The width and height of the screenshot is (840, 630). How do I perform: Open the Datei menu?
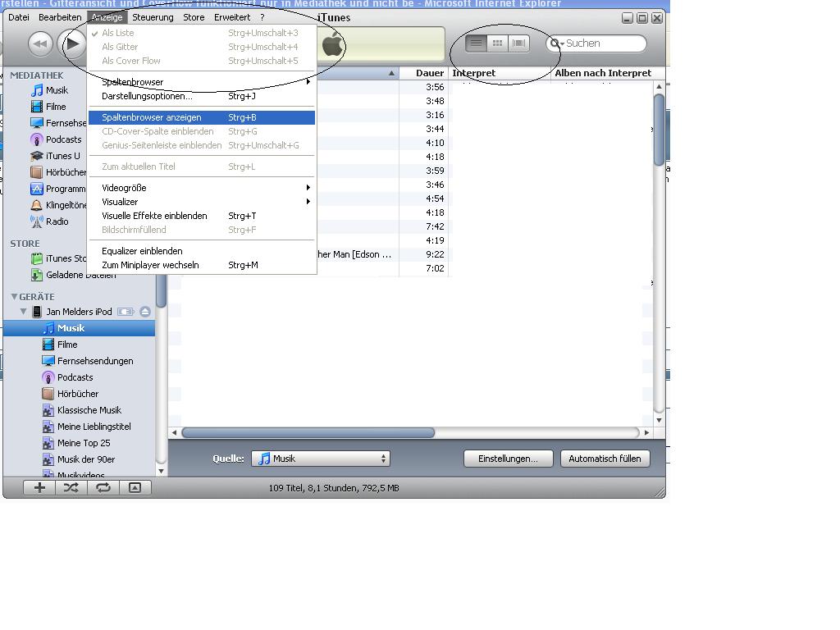19,17
